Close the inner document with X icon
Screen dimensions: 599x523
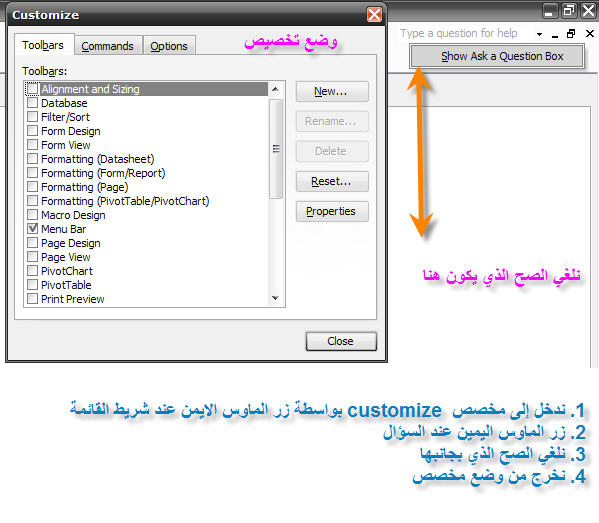click(x=590, y=34)
